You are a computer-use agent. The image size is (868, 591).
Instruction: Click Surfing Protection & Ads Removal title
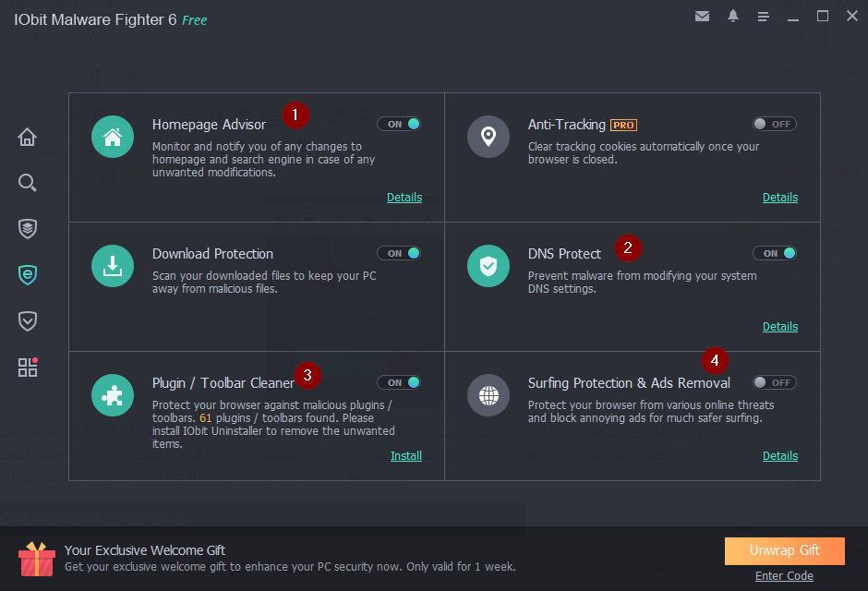[x=629, y=383]
